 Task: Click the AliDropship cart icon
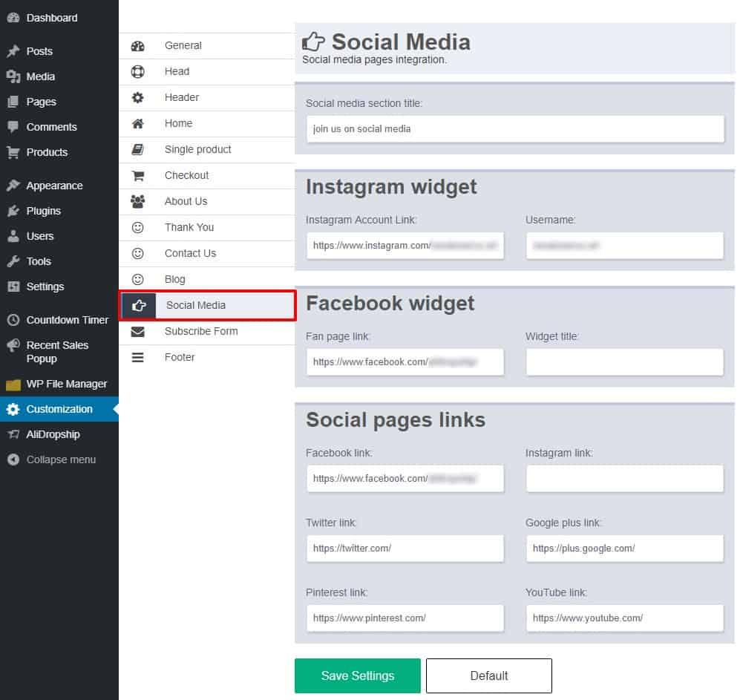(x=13, y=434)
